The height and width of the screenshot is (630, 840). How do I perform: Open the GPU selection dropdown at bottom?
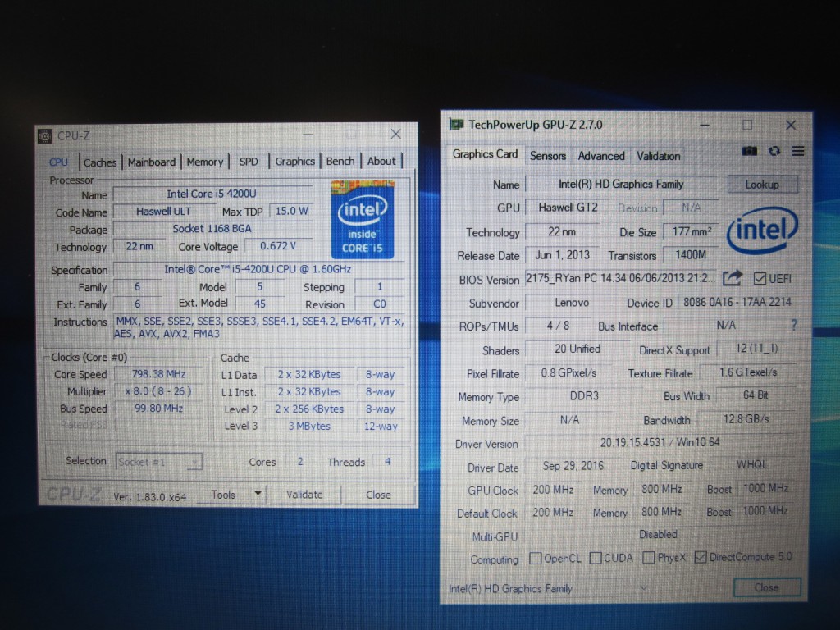[x=549, y=588]
